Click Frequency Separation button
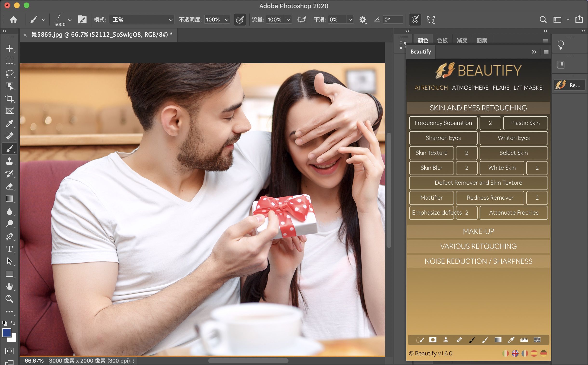588x365 pixels. pos(443,122)
